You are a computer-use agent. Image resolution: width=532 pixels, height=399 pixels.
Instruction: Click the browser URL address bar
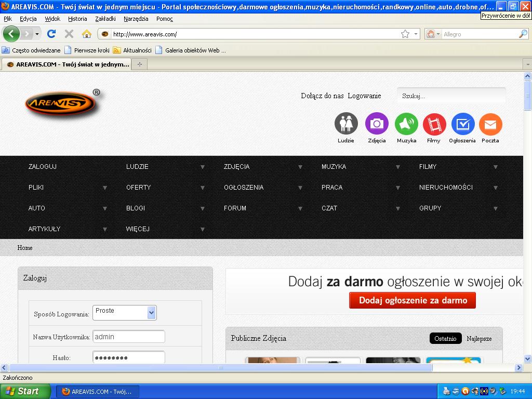tap(255, 34)
